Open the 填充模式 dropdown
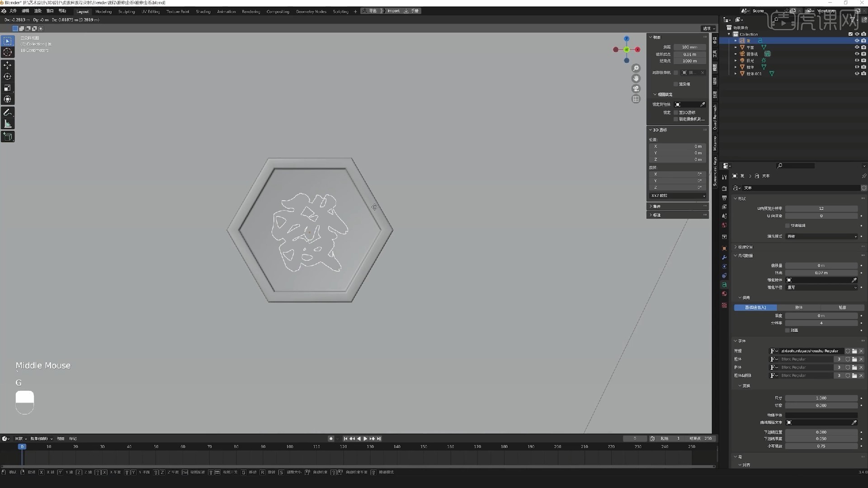Screen dimensions: 868x488 (821, 236)
